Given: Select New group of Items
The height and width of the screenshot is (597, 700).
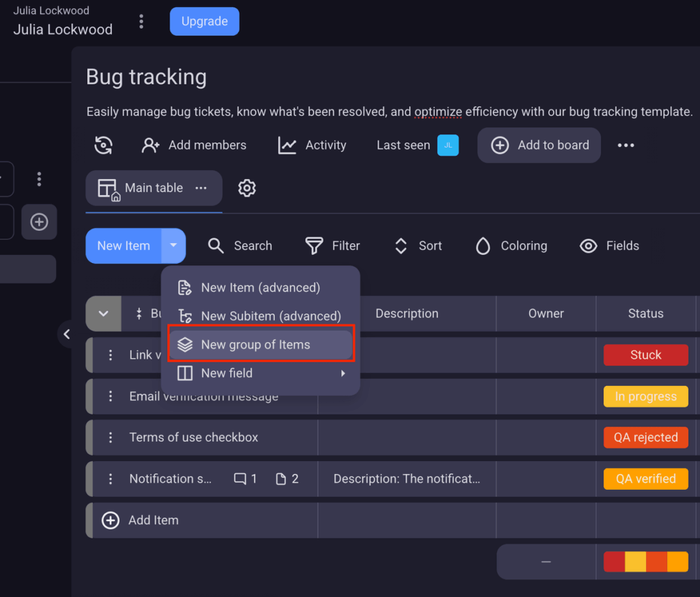Looking at the screenshot, I should click(x=261, y=344).
